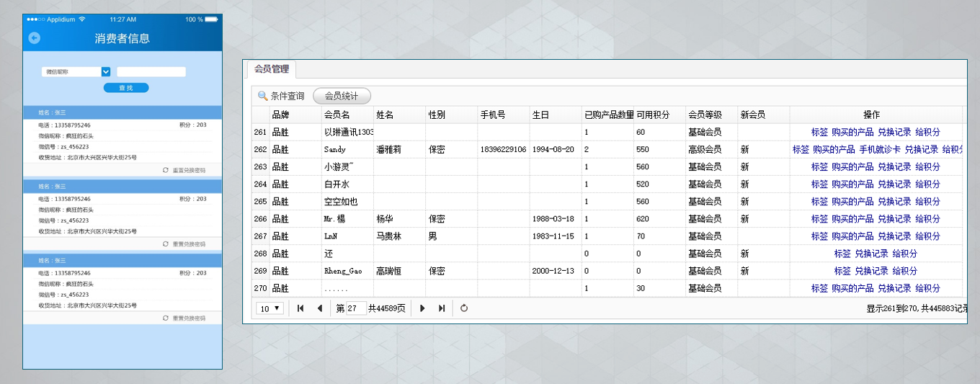Screen dimensions: 980x384
Task: Click 手机就诊卡 link for Sandy
Action: (x=880, y=150)
